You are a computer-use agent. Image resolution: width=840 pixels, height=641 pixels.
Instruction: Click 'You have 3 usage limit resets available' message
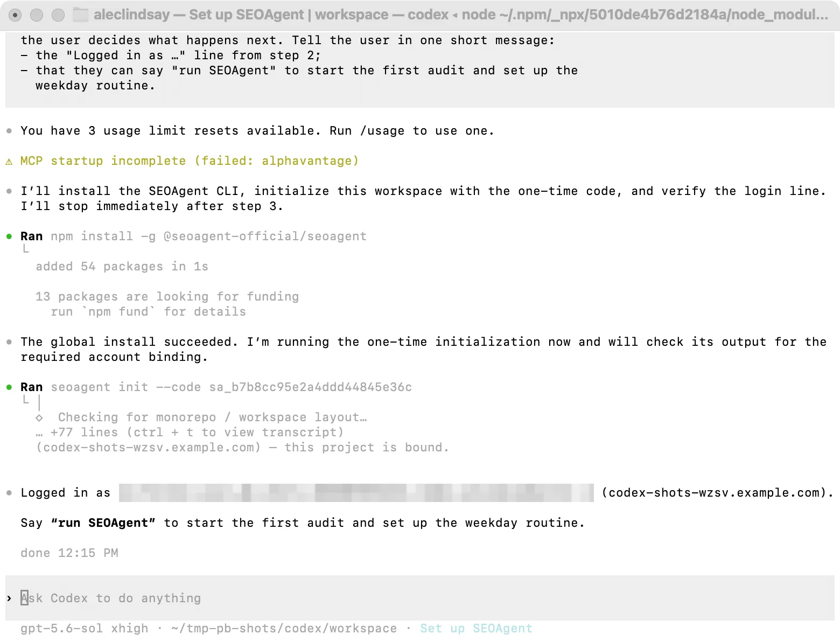click(257, 131)
